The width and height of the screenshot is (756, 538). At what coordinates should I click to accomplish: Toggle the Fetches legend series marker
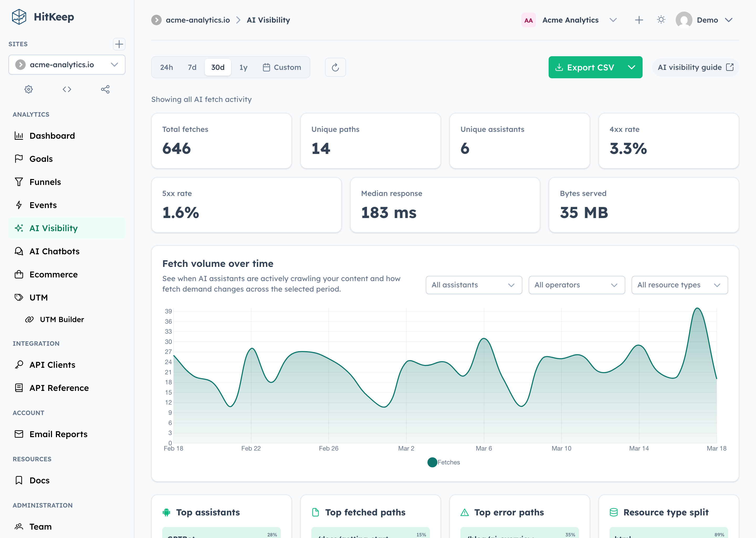click(432, 462)
